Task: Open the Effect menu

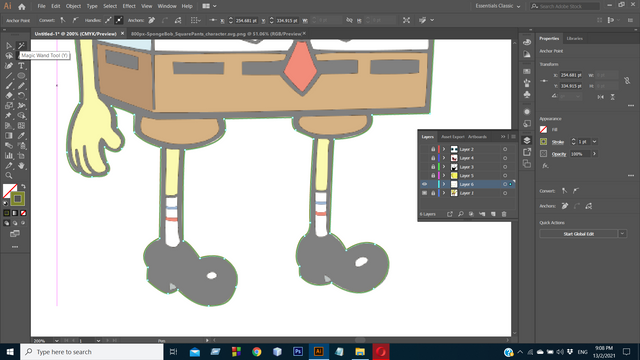Action: (x=129, y=6)
